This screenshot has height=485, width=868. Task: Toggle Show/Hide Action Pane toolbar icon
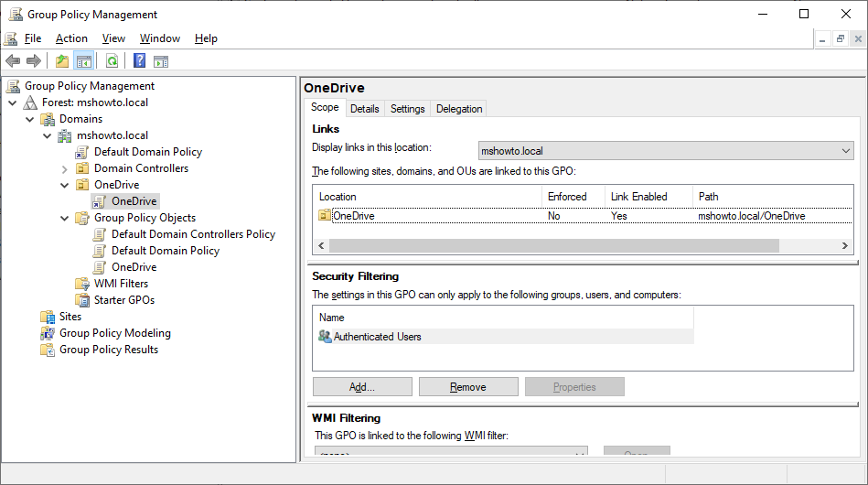click(x=161, y=61)
